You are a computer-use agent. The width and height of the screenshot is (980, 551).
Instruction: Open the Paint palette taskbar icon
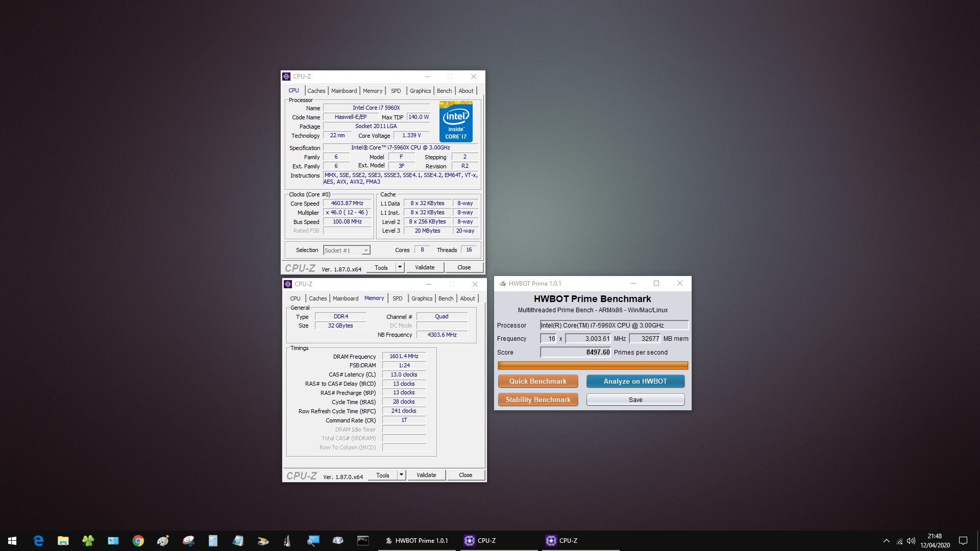click(x=163, y=540)
